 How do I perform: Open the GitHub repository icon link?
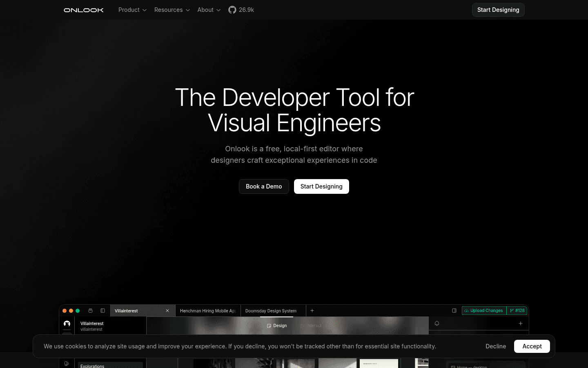232,10
